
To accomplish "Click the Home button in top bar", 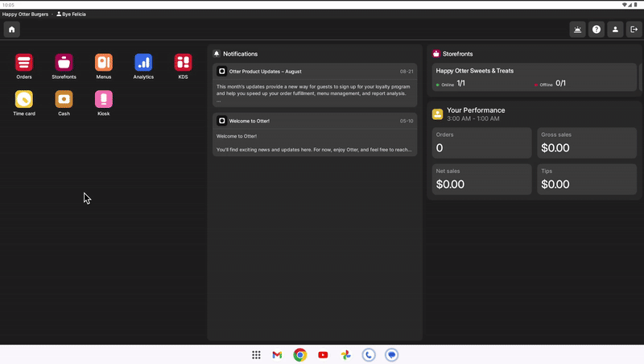I will click(x=11, y=30).
